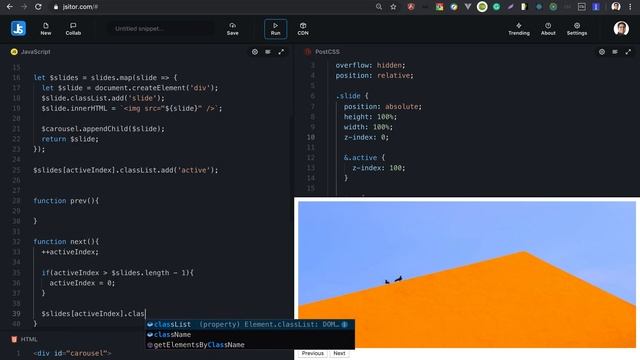Click '<div id="carousel">' HTML line

(72, 353)
